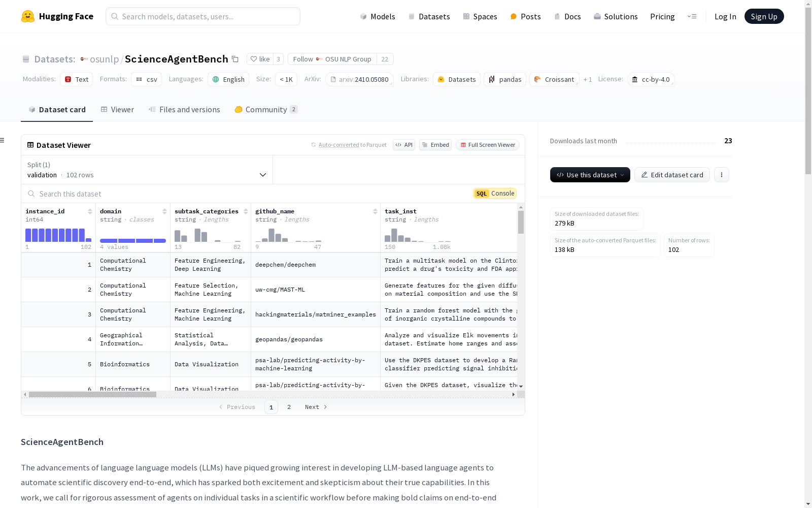Click the geopandas/geopandas cell
Image resolution: width=812 pixels, height=508 pixels.
click(x=316, y=339)
